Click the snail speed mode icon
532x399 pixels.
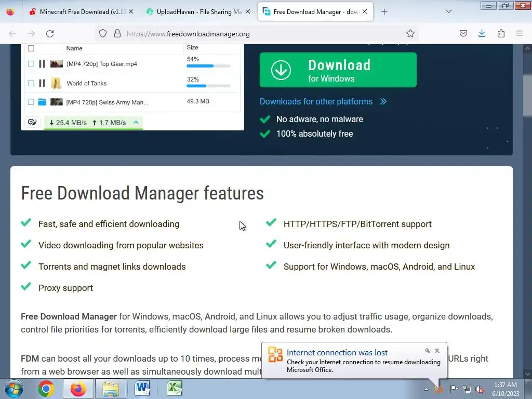pos(33,123)
